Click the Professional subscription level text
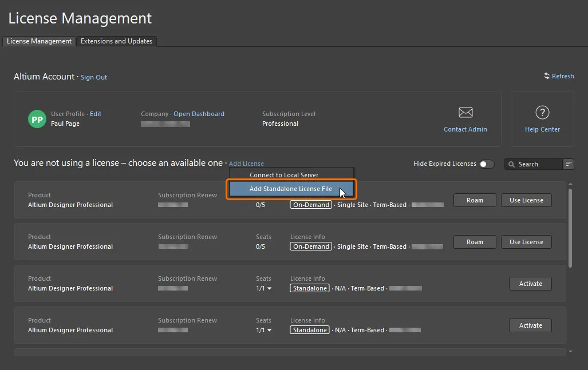This screenshot has width=588, height=370. (280, 124)
